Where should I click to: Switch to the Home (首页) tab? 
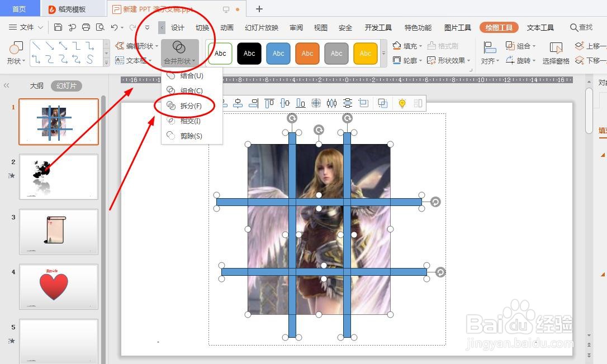[20, 8]
